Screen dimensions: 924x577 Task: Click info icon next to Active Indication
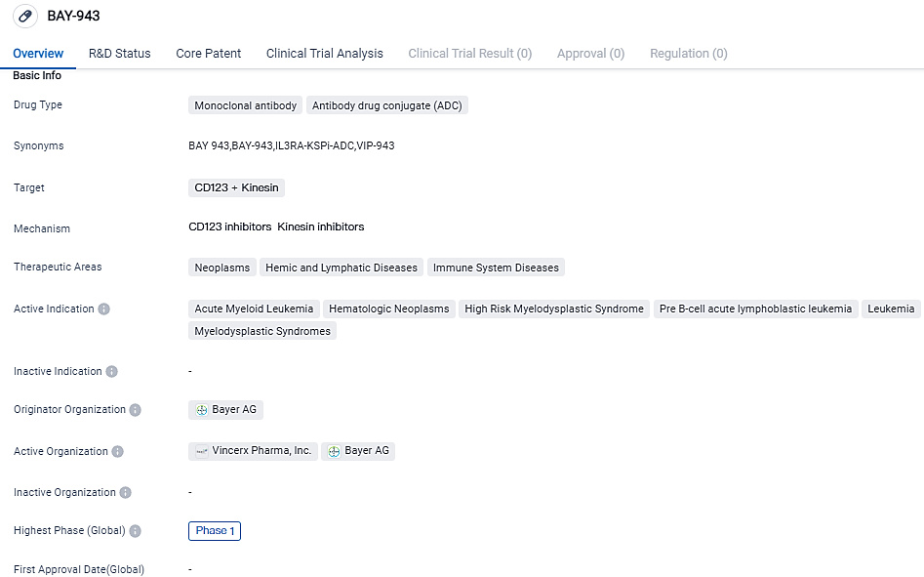tap(104, 309)
